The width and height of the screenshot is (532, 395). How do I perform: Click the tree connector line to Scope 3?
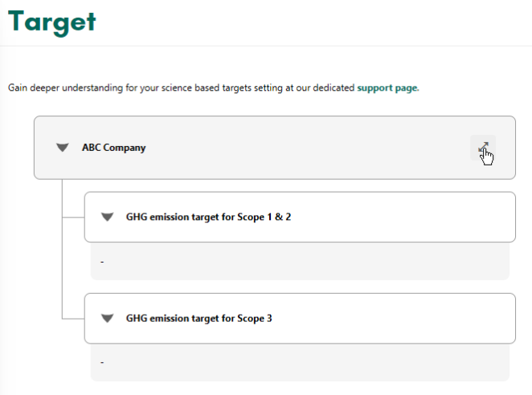pyautogui.click(x=73, y=319)
